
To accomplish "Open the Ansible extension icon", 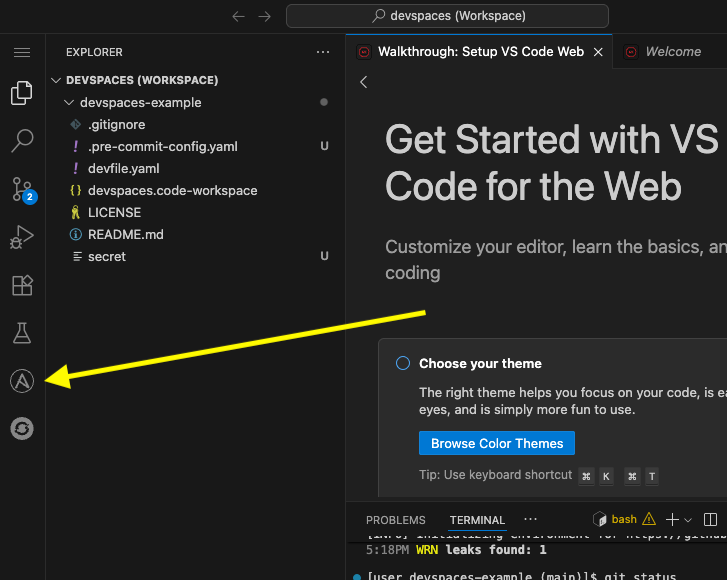I will [22, 381].
